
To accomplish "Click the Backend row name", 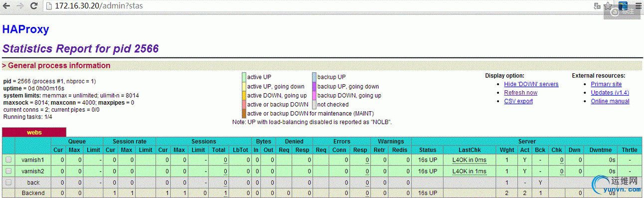I will pyautogui.click(x=33, y=193).
